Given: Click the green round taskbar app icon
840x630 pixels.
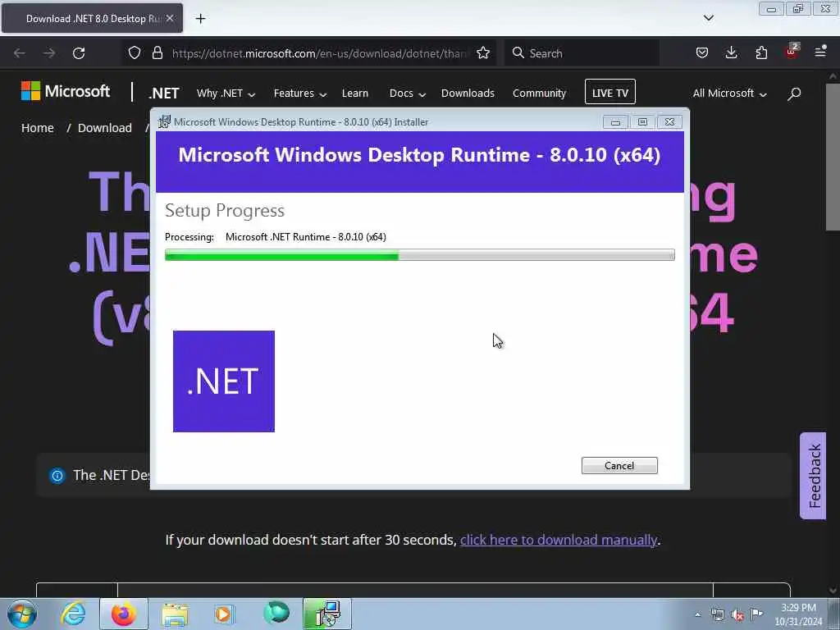Looking at the screenshot, I should [276, 613].
